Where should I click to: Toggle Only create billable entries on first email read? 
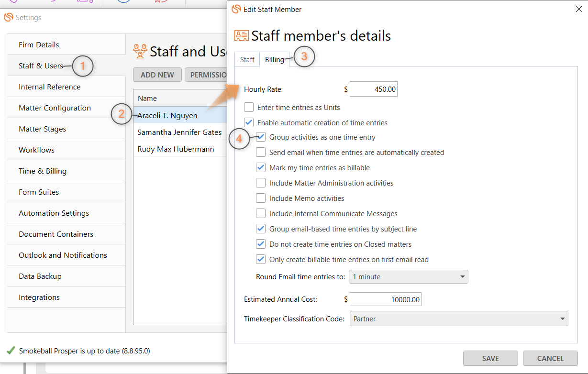[261, 260]
